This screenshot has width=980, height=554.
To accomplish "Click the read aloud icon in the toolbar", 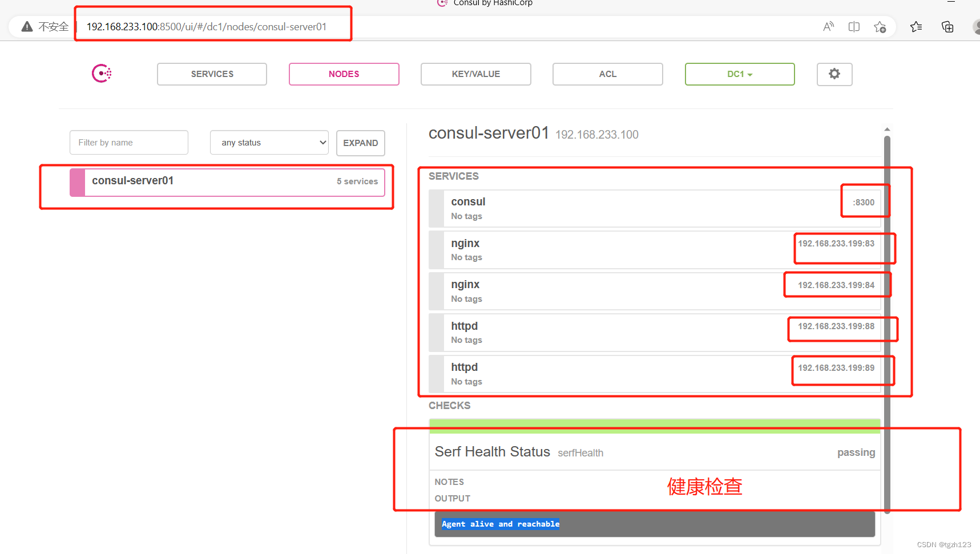I will coord(828,26).
